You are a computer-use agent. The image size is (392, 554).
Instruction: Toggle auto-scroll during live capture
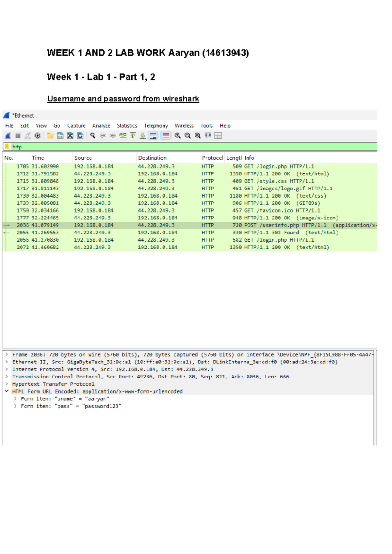point(153,136)
